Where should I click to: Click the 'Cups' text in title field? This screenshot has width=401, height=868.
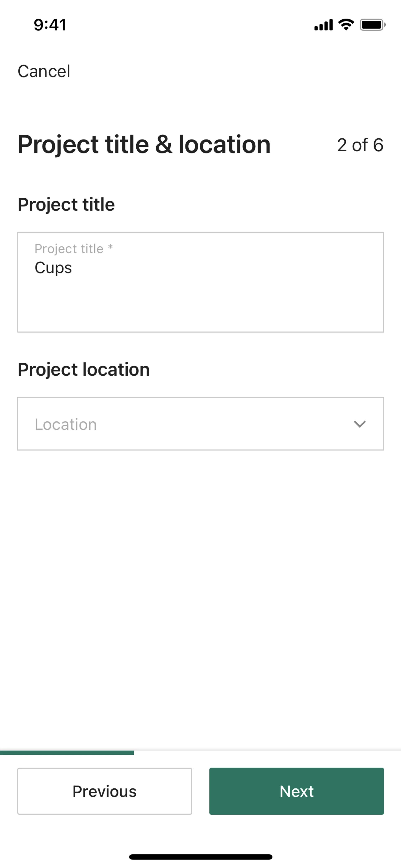pyautogui.click(x=53, y=268)
